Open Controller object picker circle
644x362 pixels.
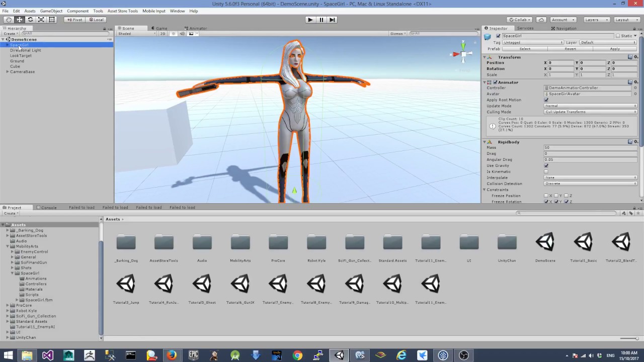tap(635, 88)
